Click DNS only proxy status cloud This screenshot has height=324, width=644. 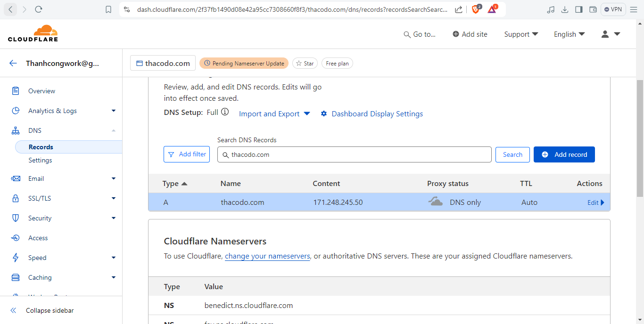[x=435, y=202]
